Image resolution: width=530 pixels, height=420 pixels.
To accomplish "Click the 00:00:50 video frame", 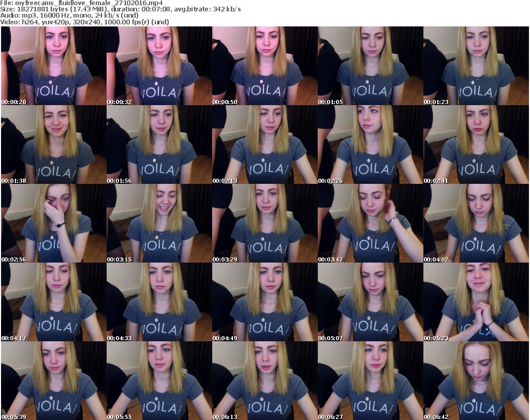I will [264, 66].
